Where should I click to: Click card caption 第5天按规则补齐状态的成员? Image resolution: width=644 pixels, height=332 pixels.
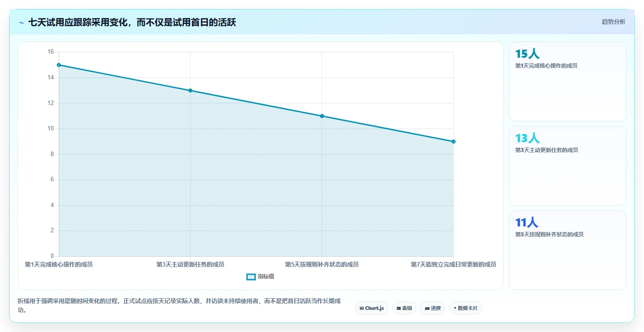(x=549, y=235)
